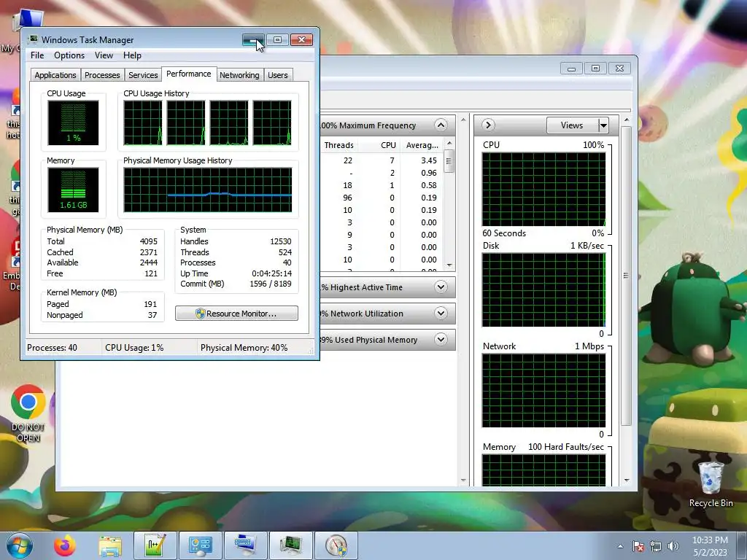This screenshot has height=560, width=747.
Task: Click the Memory 1.61 GB gauge
Action: click(x=73, y=190)
